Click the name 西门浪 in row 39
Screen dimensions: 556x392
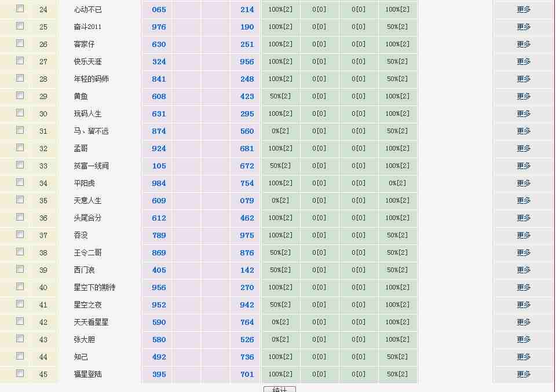tap(84, 270)
